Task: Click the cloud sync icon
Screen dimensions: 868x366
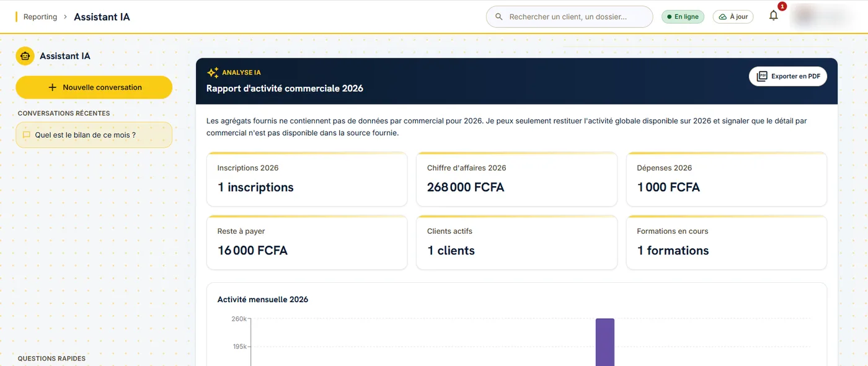Action: [723, 17]
